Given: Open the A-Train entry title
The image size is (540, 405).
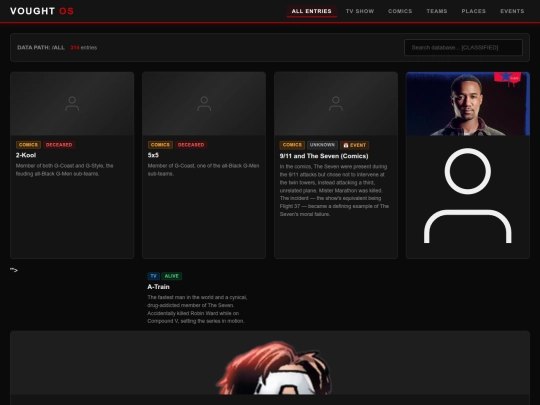Looking at the screenshot, I should tap(158, 287).
